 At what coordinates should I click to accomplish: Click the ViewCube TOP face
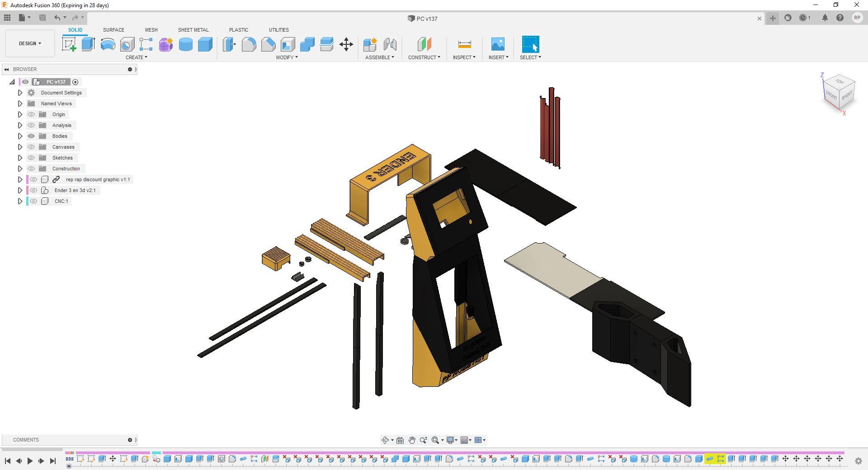point(840,82)
